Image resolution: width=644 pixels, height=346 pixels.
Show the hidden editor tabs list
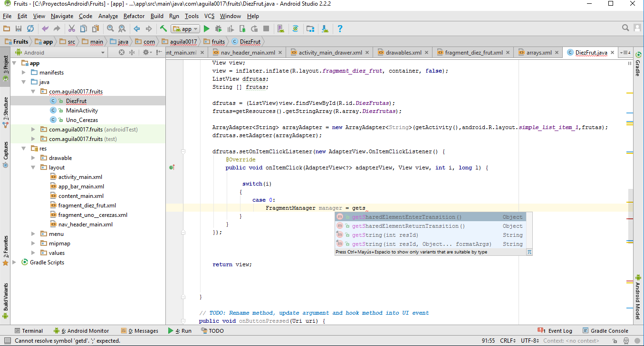(x=625, y=53)
